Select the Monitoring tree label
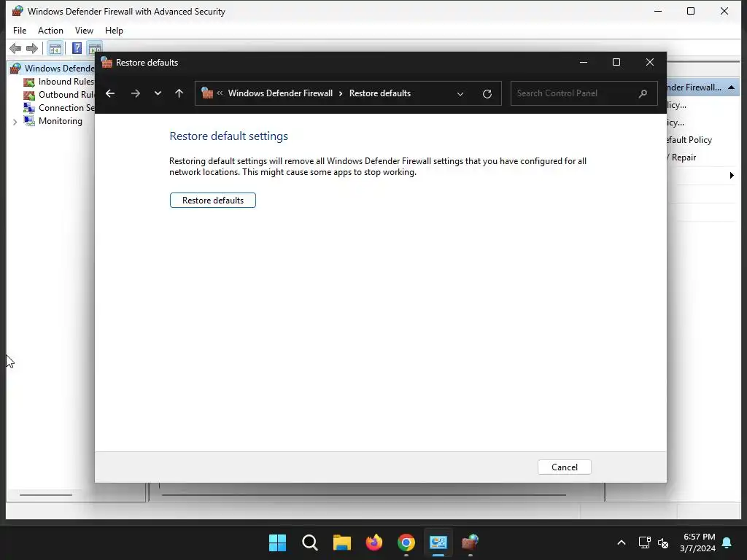This screenshot has height=560, width=747. (x=61, y=121)
